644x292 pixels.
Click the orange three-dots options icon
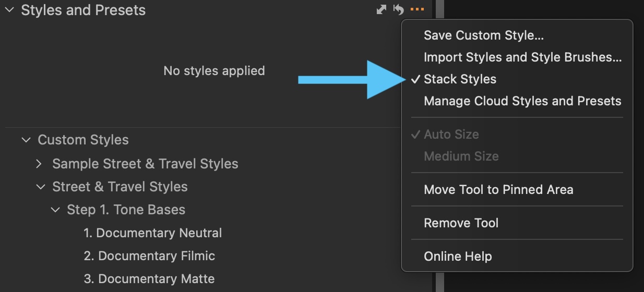pyautogui.click(x=417, y=10)
